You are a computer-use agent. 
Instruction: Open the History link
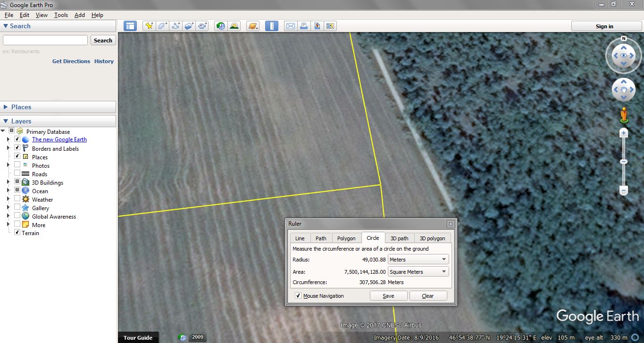pyautogui.click(x=104, y=61)
